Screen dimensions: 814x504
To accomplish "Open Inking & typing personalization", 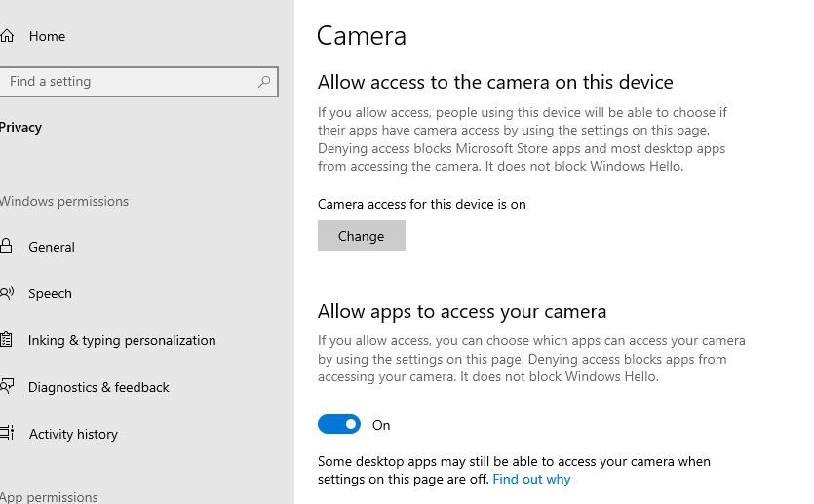I will 122,340.
